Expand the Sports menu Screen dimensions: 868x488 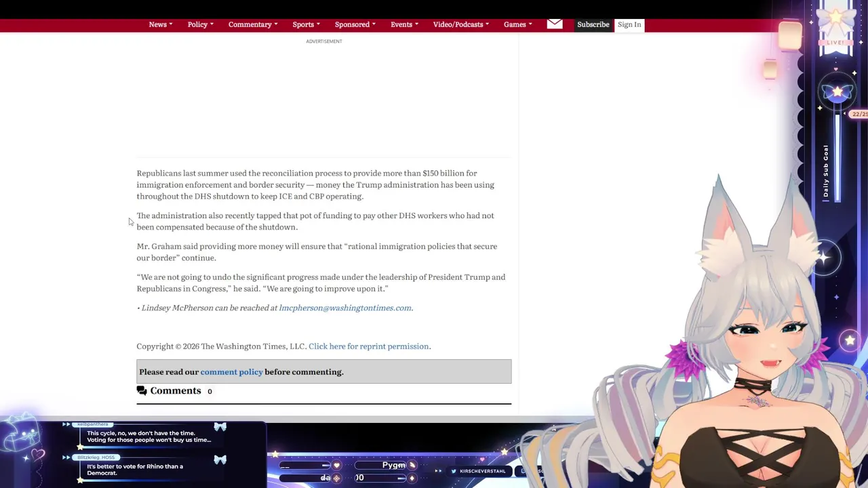coord(306,24)
